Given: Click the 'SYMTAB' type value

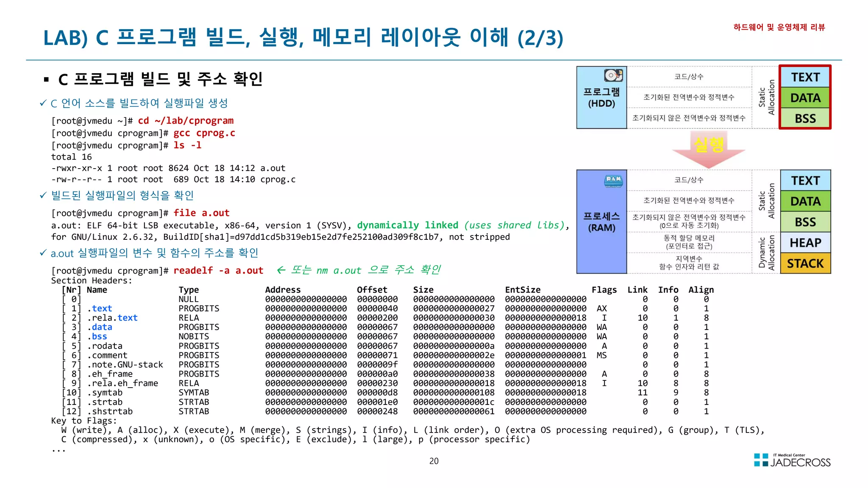Looking at the screenshot, I should click(194, 393).
